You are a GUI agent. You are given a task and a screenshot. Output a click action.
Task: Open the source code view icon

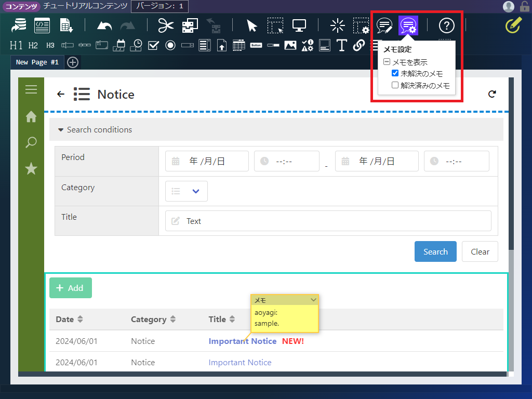(42, 25)
